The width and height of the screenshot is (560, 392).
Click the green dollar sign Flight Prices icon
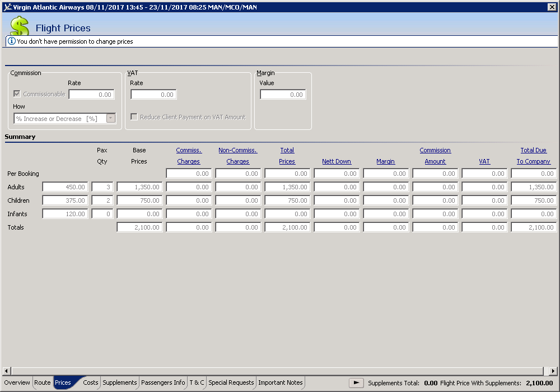click(x=20, y=26)
